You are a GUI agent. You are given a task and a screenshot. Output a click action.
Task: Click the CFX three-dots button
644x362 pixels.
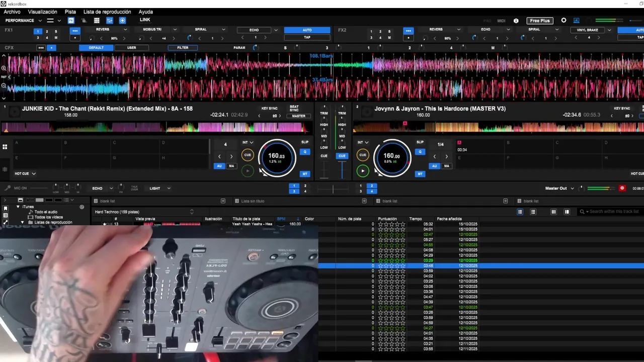pyautogui.click(x=41, y=48)
